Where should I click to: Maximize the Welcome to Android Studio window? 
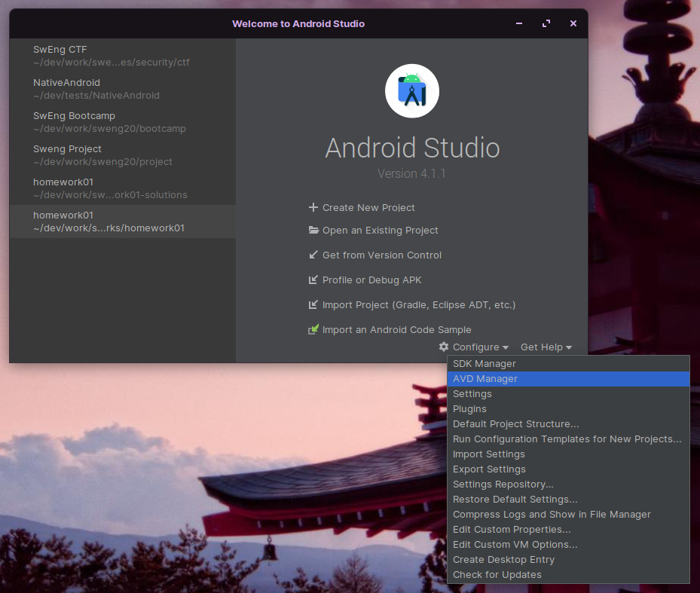click(546, 23)
